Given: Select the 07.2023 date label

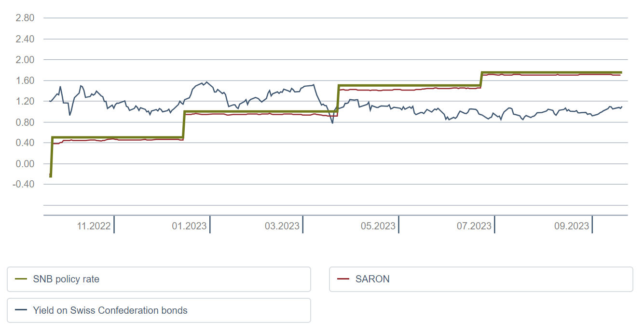Looking at the screenshot, I should pos(474,226).
